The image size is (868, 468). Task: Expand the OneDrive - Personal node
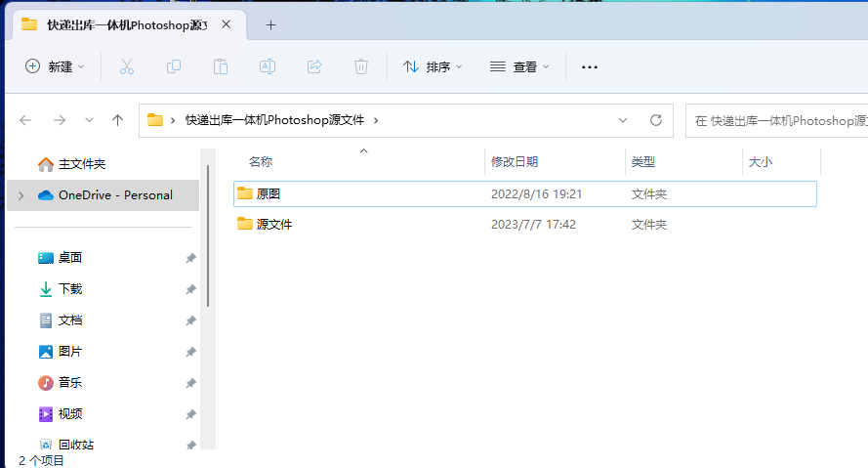point(21,195)
